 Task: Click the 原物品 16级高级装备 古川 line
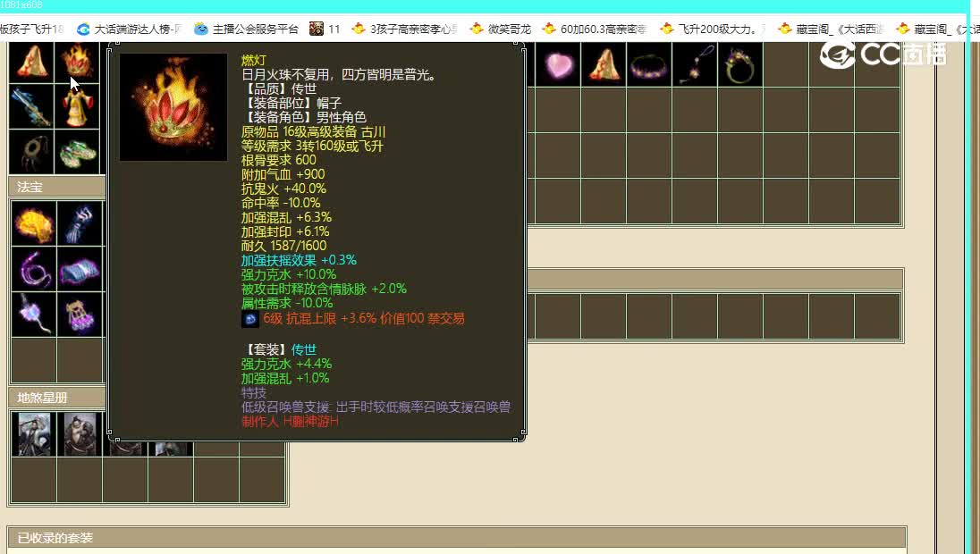pos(313,131)
